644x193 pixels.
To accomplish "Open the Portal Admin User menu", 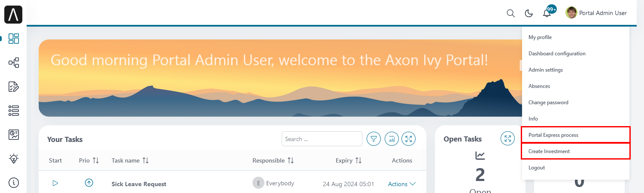I will tap(596, 13).
